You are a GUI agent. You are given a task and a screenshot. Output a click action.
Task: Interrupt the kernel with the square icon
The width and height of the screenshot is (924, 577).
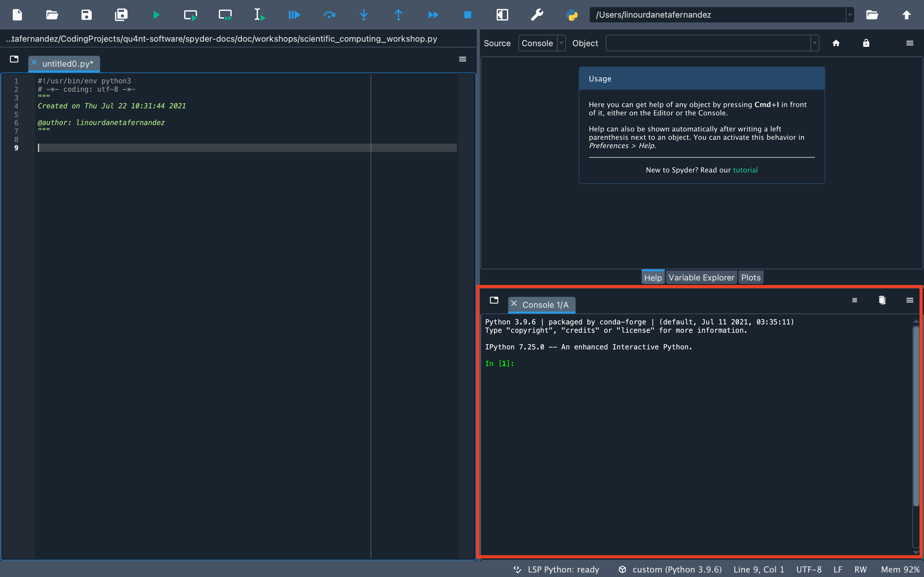[854, 300]
